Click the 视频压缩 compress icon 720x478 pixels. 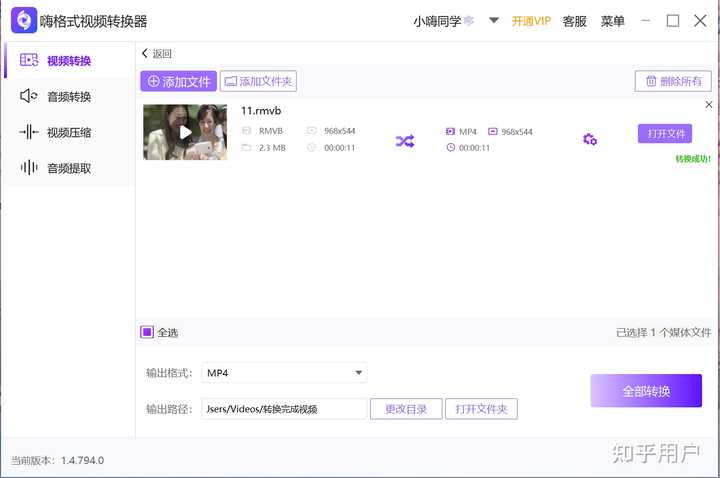[29, 132]
